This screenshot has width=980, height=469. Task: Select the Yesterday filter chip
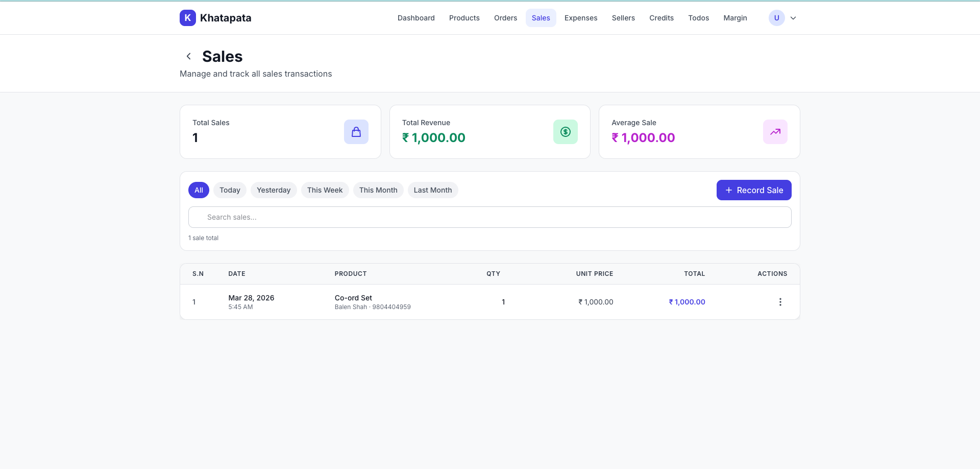pos(274,190)
